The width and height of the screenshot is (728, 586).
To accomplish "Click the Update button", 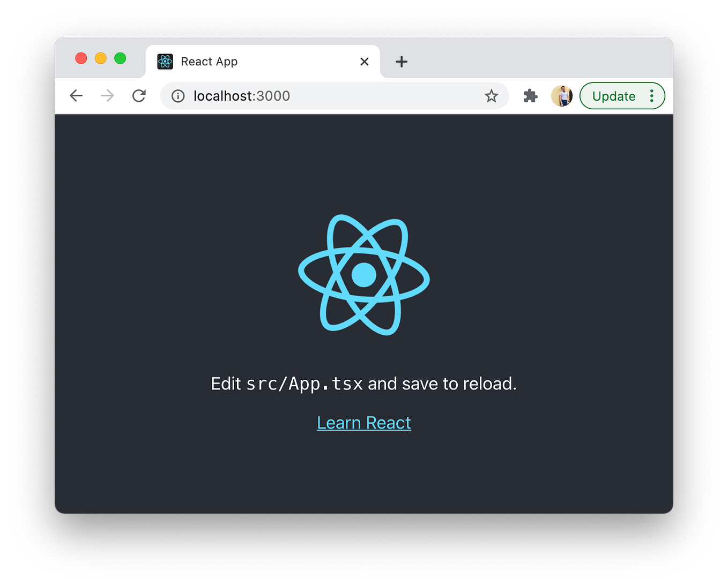I will point(614,96).
